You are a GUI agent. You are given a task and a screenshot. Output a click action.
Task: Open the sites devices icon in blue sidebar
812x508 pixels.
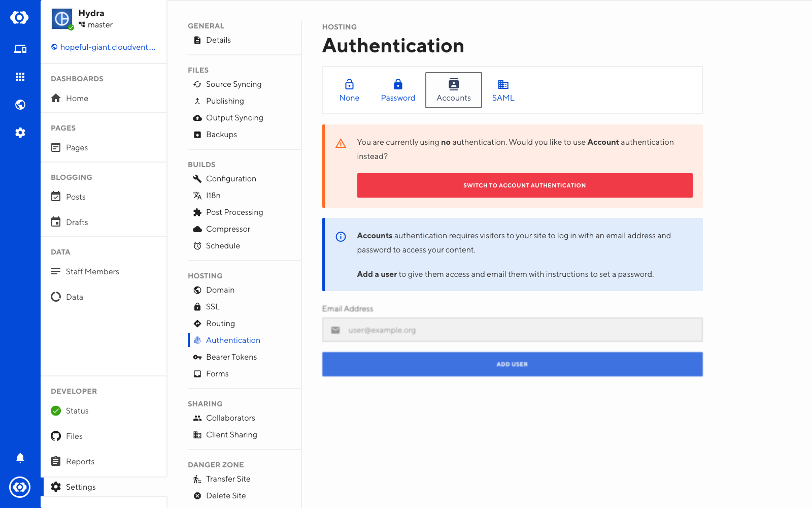click(x=20, y=49)
